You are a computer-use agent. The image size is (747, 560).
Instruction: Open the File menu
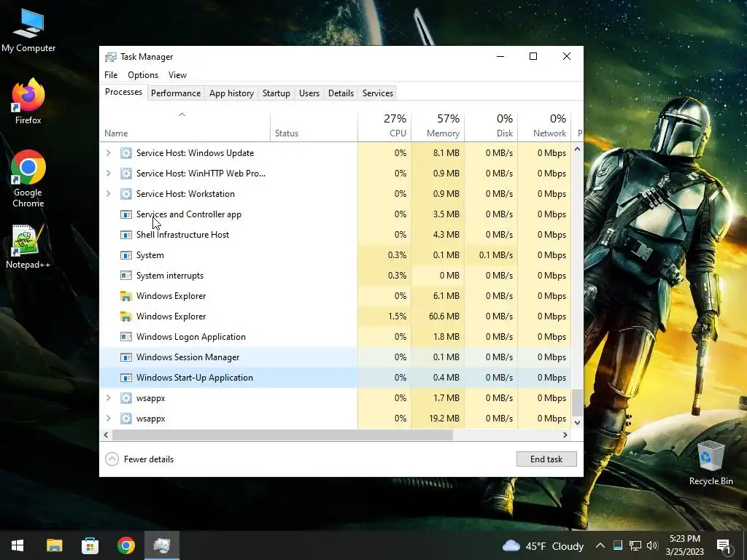tap(111, 75)
